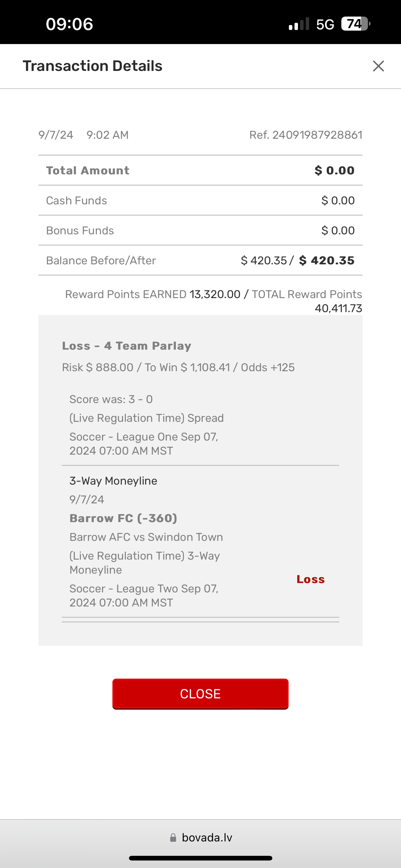Select the Ref. 24091987928861 reference number
This screenshot has width=401, height=868.
pos(305,135)
